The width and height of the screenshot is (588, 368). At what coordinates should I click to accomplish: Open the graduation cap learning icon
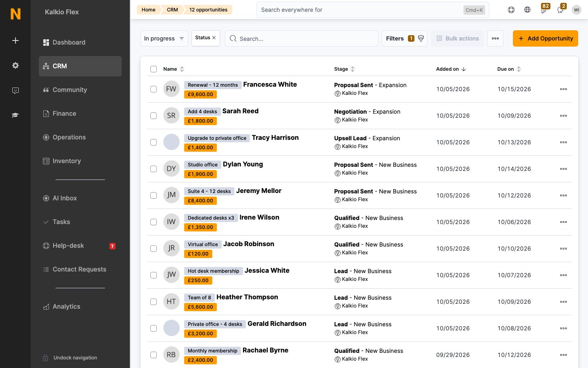point(16,115)
